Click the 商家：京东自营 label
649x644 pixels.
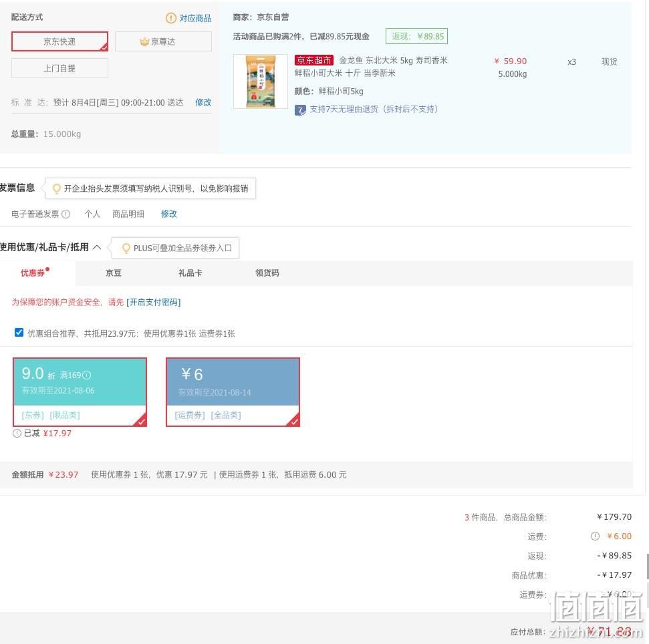(x=261, y=17)
